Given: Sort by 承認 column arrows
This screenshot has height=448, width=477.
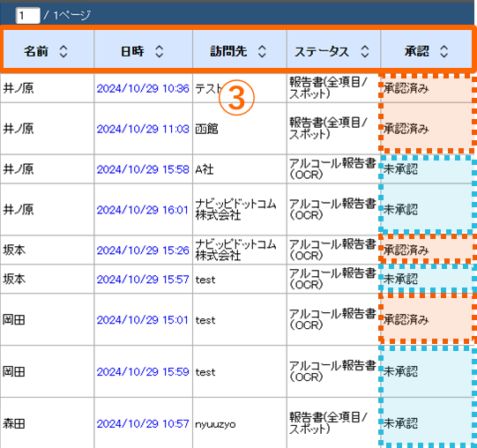Looking at the screenshot, I should click(443, 51).
